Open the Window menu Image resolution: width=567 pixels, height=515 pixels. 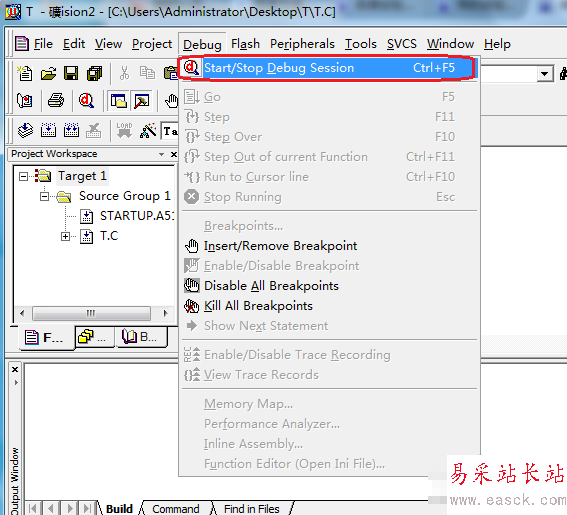[x=450, y=44]
